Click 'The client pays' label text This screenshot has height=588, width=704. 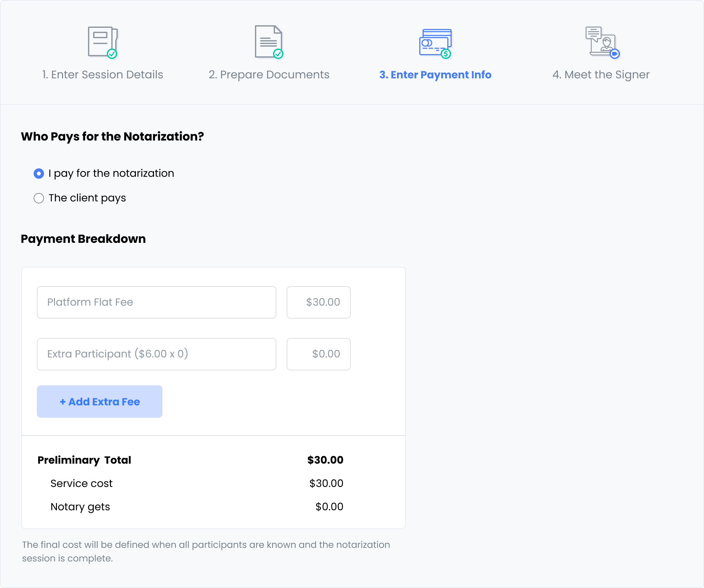(x=87, y=198)
